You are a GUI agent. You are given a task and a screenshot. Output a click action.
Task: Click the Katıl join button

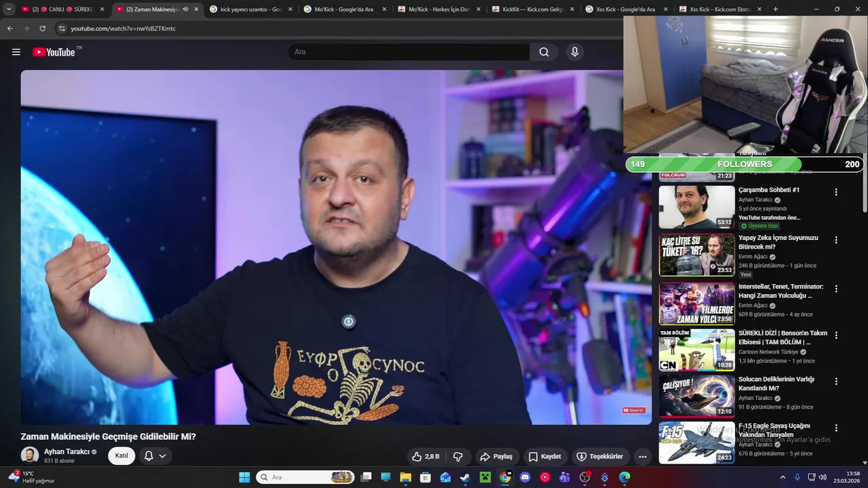click(x=121, y=456)
